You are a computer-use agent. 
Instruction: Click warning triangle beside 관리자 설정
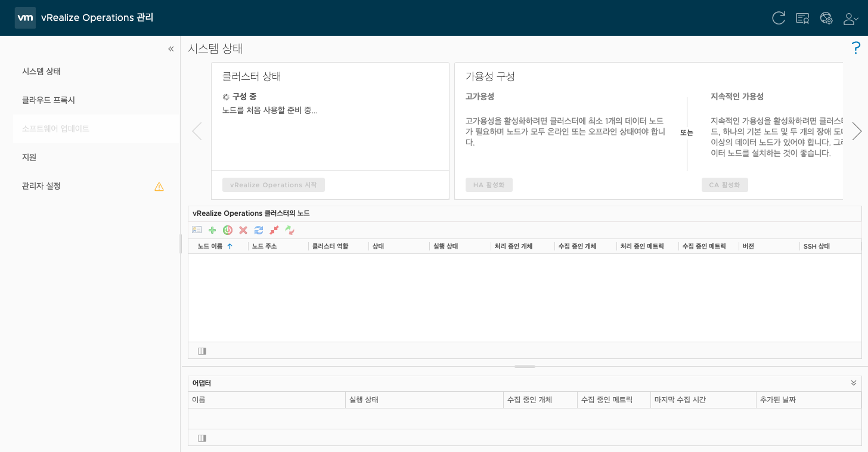coord(159,187)
